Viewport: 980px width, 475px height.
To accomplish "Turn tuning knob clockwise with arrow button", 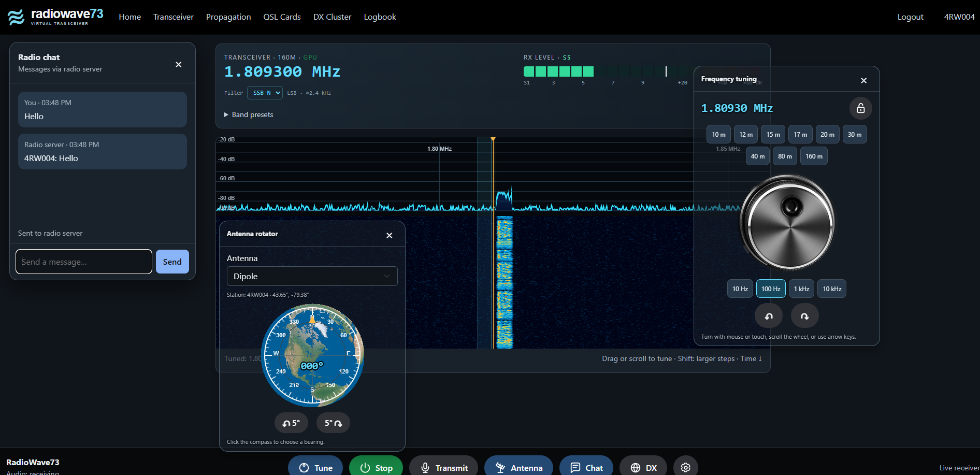I will tap(805, 316).
